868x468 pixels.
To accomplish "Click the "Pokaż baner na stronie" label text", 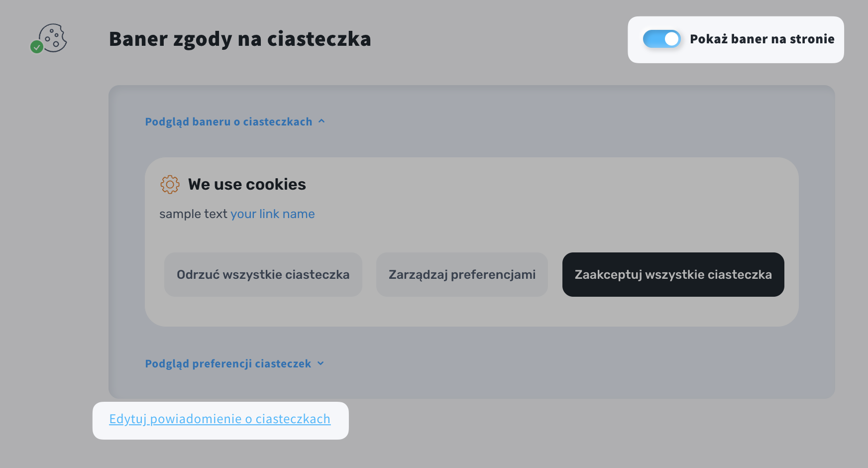I will point(761,39).
